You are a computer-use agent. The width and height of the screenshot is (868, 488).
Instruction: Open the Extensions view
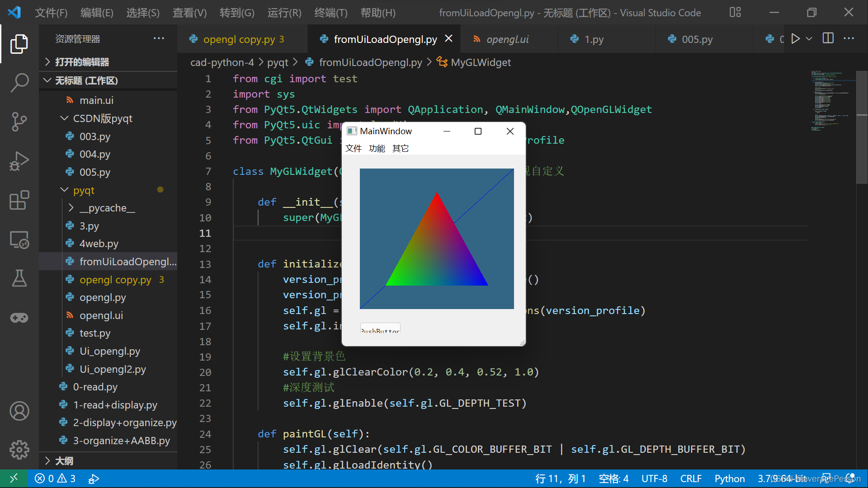click(x=19, y=200)
